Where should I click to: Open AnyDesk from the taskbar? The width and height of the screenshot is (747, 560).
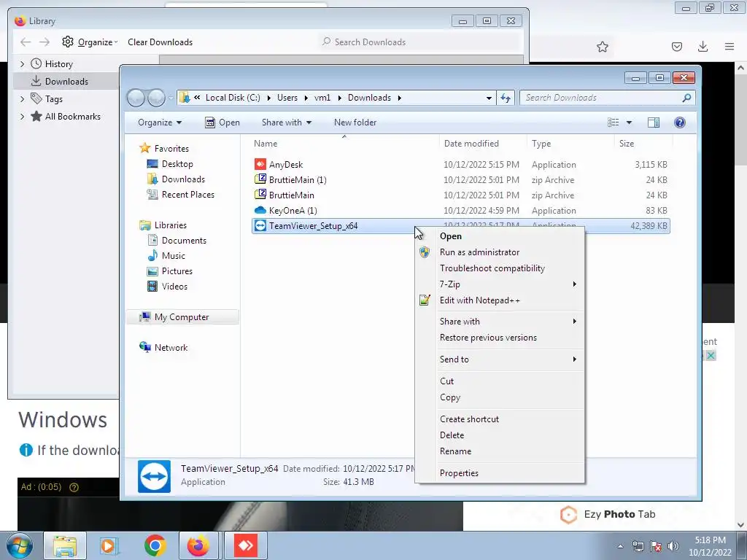(x=246, y=545)
